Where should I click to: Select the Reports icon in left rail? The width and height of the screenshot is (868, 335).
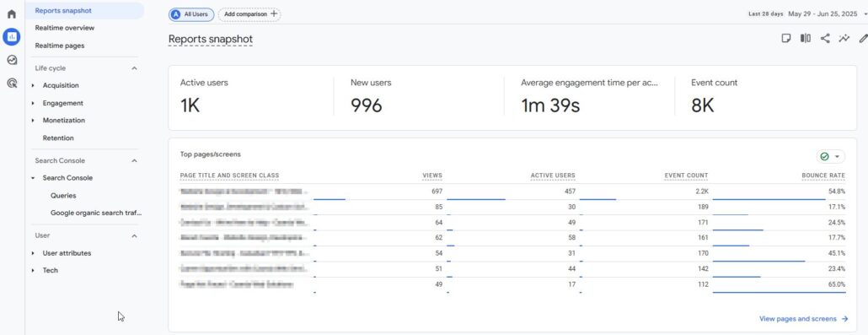(12, 36)
